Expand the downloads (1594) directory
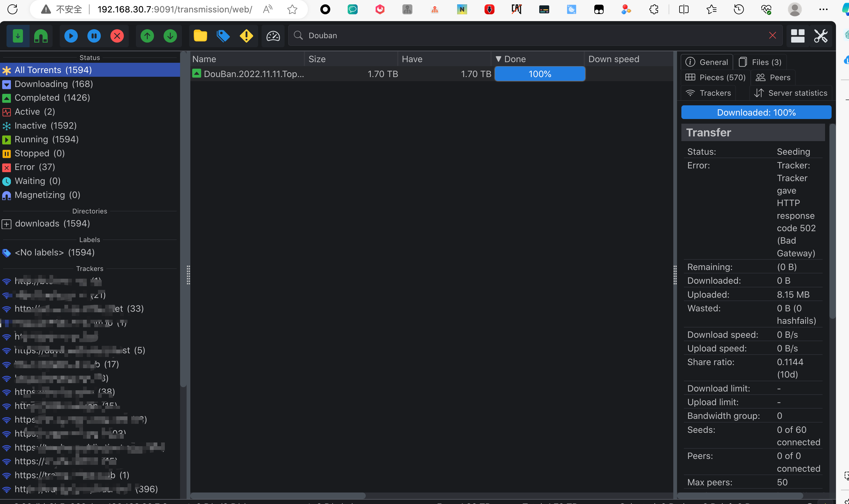Viewport: 849px width, 504px height. pyautogui.click(x=7, y=224)
